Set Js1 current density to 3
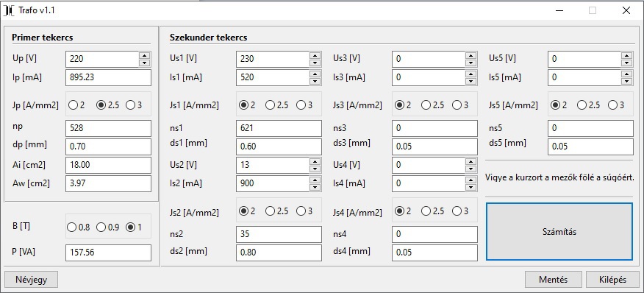The height and width of the screenshot is (293, 644). (x=304, y=105)
